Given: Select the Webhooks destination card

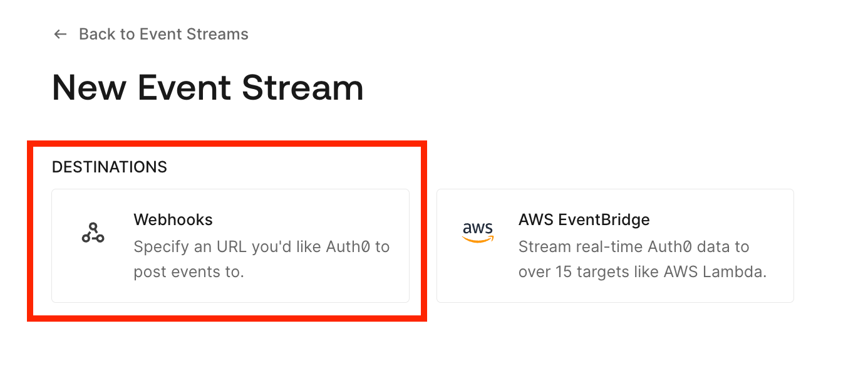Looking at the screenshot, I should point(230,246).
